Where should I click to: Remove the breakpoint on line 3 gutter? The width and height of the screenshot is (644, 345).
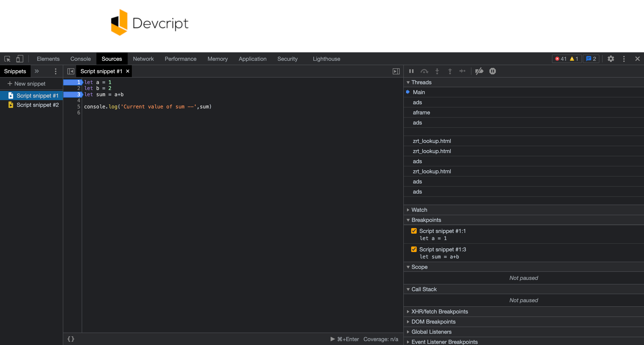[x=73, y=94]
